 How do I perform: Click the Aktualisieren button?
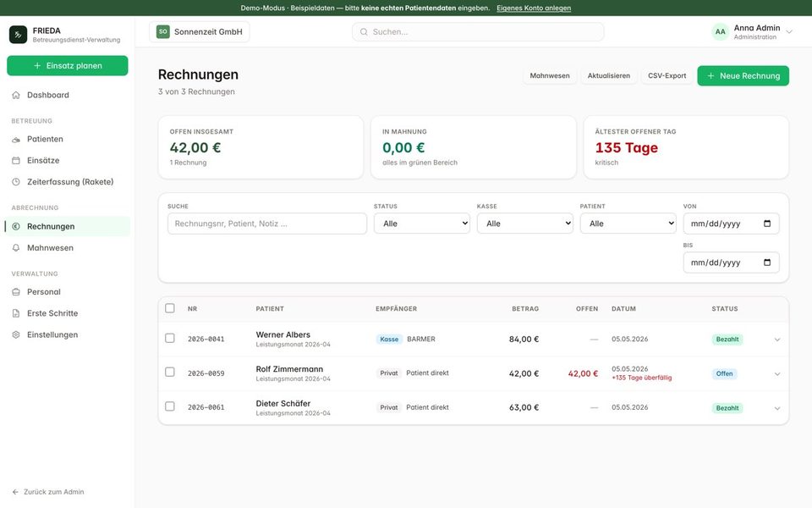608,75
